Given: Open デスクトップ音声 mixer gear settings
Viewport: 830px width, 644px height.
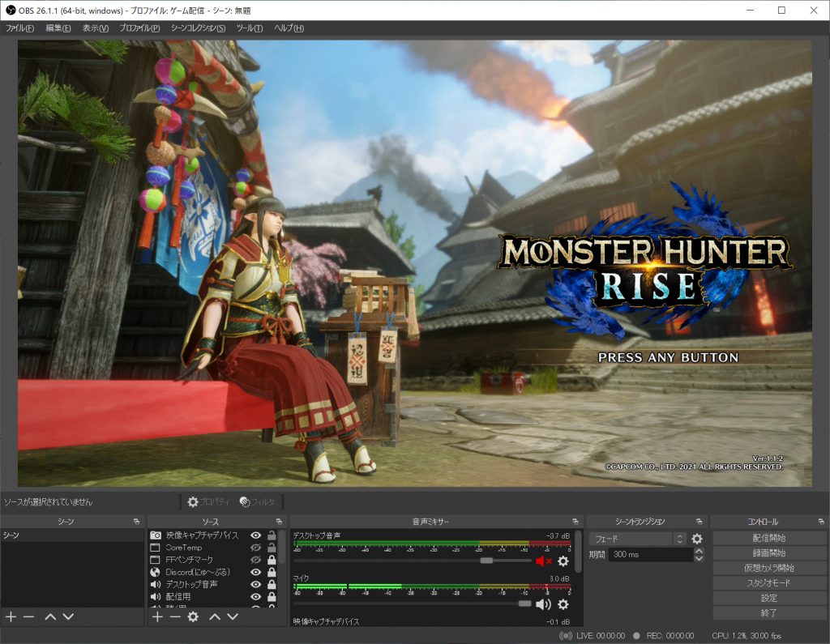Looking at the screenshot, I should [x=564, y=561].
